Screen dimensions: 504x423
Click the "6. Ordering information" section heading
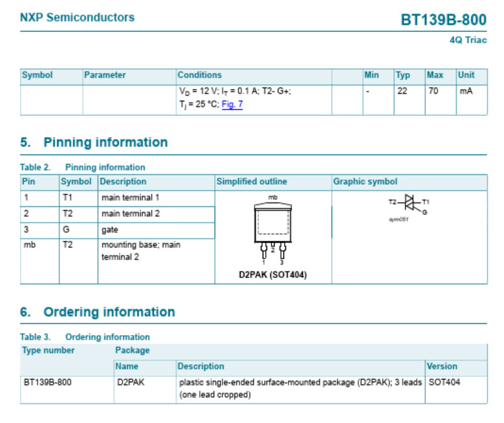pos(97,312)
